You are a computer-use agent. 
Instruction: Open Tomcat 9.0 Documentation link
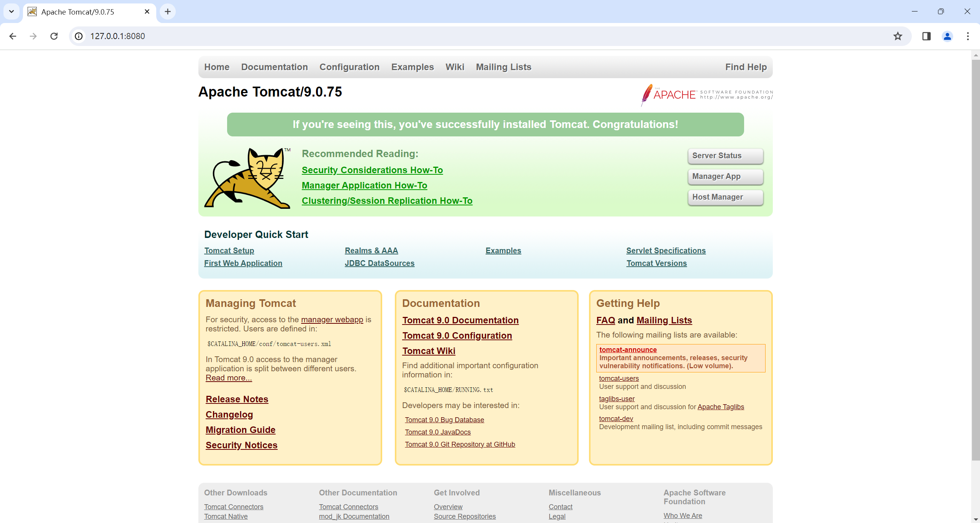pos(460,320)
